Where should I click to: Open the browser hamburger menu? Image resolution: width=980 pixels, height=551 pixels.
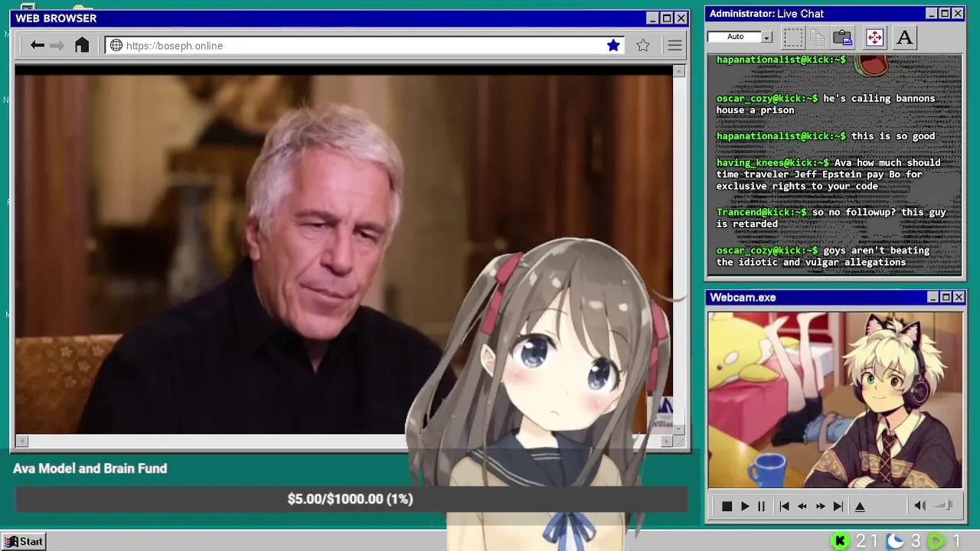click(x=675, y=46)
